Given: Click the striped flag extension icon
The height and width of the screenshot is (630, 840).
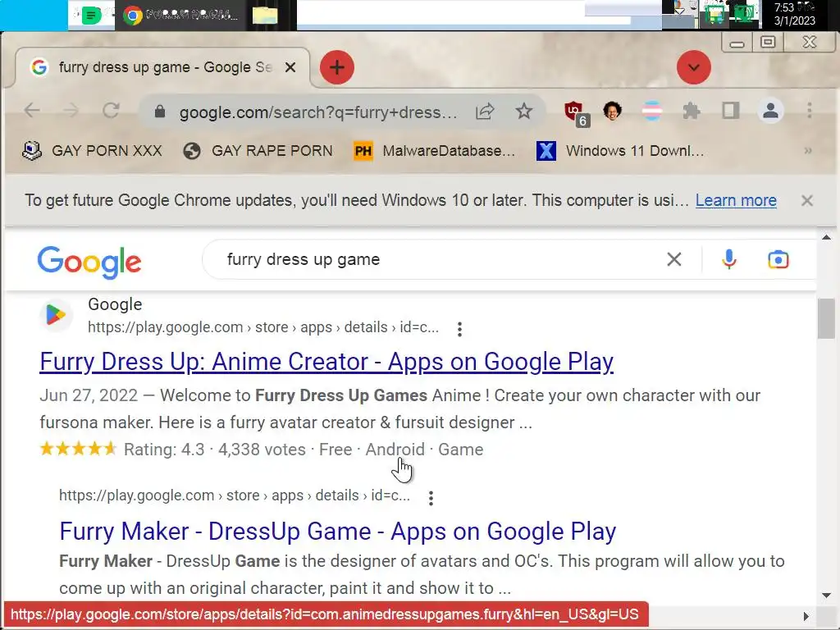Looking at the screenshot, I should tap(652, 111).
